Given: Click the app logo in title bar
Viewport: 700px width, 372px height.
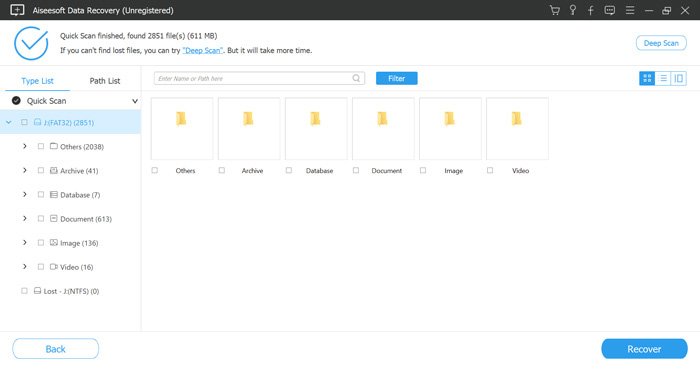Looking at the screenshot, I should [17, 10].
